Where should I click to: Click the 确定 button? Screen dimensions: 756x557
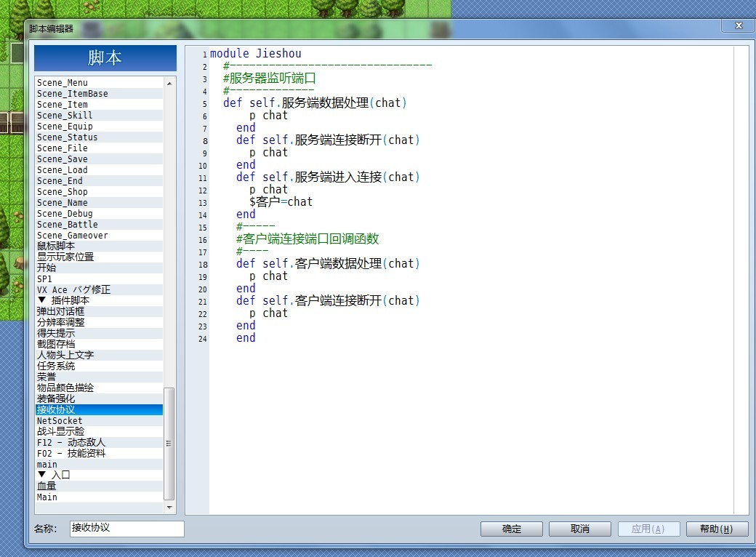pos(512,529)
